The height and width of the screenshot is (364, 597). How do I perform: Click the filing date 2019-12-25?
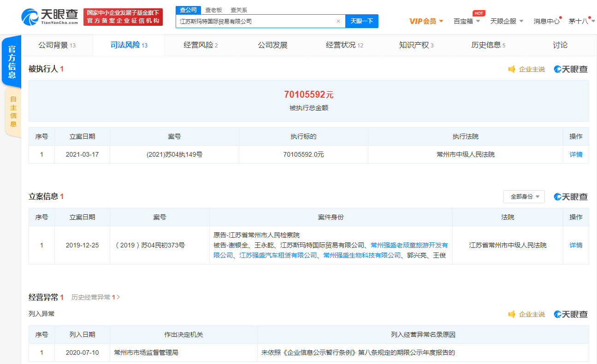(82, 246)
